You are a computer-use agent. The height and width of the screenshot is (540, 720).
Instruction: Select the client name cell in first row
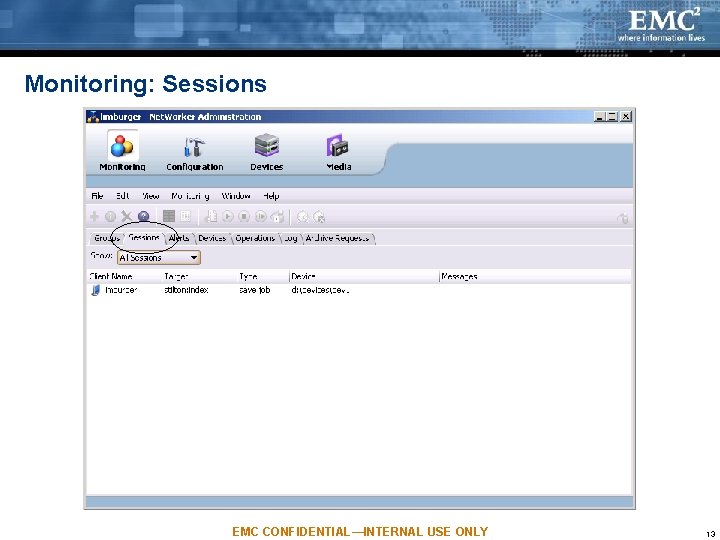tap(121, 290)
